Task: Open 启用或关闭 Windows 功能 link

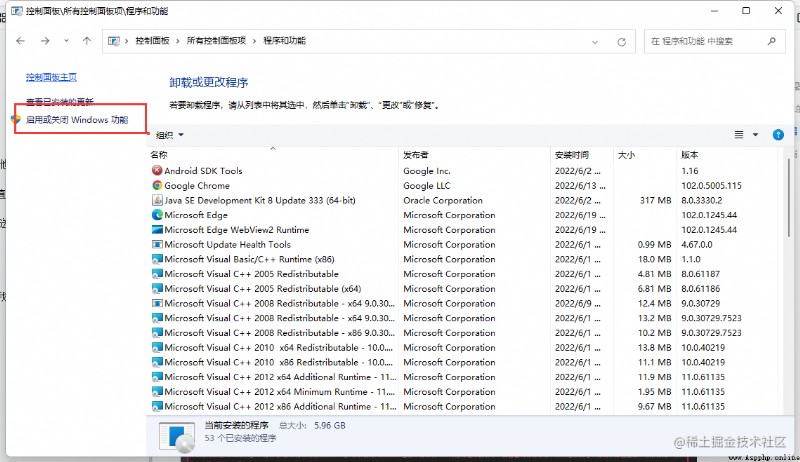Action: [x=77, y=120]
